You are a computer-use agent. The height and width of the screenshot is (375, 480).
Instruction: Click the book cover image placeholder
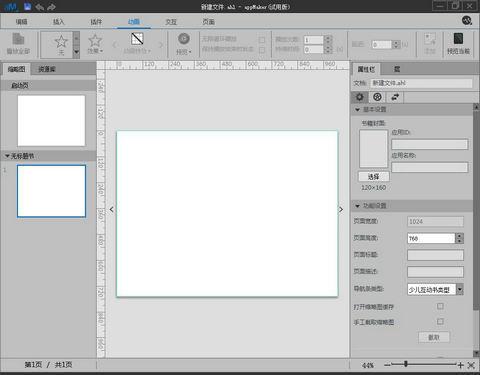coord(373,149)
